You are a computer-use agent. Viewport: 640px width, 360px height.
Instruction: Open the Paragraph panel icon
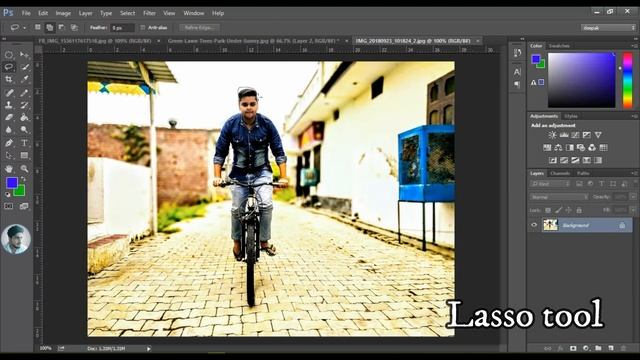[517, 84]
